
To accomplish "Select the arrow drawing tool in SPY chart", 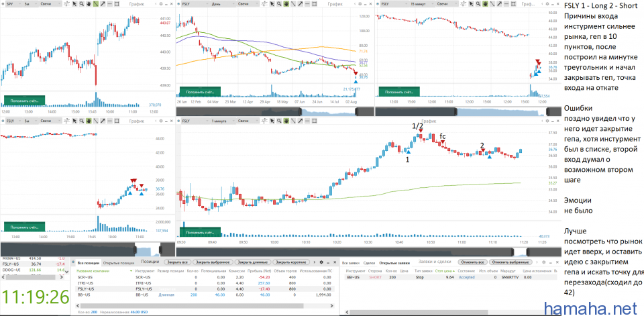I will point(103,4).
